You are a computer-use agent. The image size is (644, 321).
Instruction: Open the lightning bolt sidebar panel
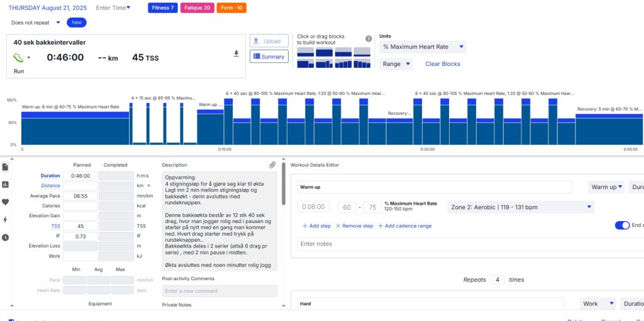pyautogui.click(x=6, y=220)
